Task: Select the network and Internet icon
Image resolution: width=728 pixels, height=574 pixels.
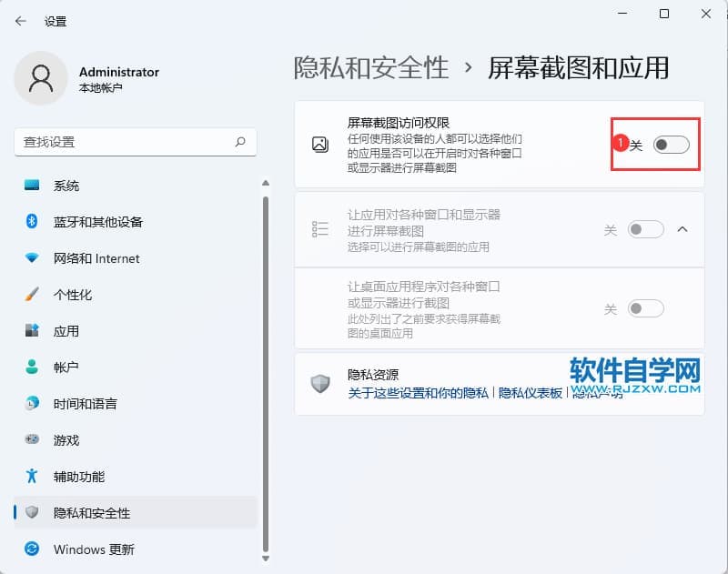Action: tap(33, 258)
